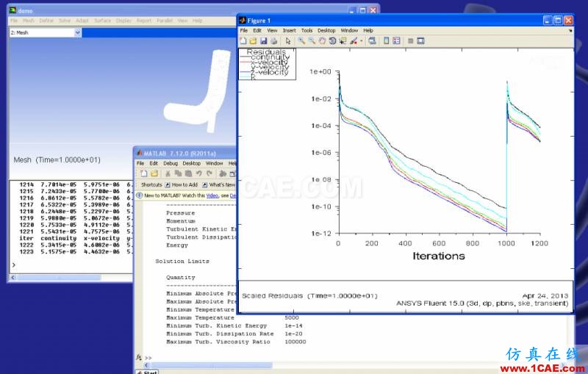Click Cut scissors icon in MATLAB toolbar
This screenshot has height=374, width=588.
click(x=168, y=173)
